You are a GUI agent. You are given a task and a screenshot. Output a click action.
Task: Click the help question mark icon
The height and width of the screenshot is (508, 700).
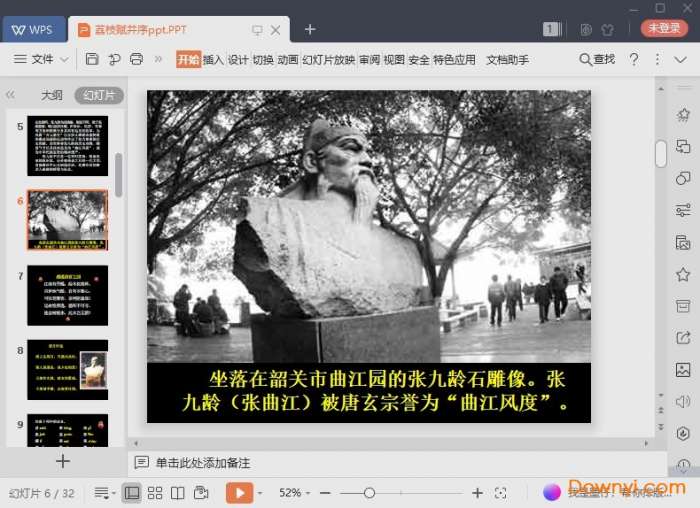pos(633,60)
